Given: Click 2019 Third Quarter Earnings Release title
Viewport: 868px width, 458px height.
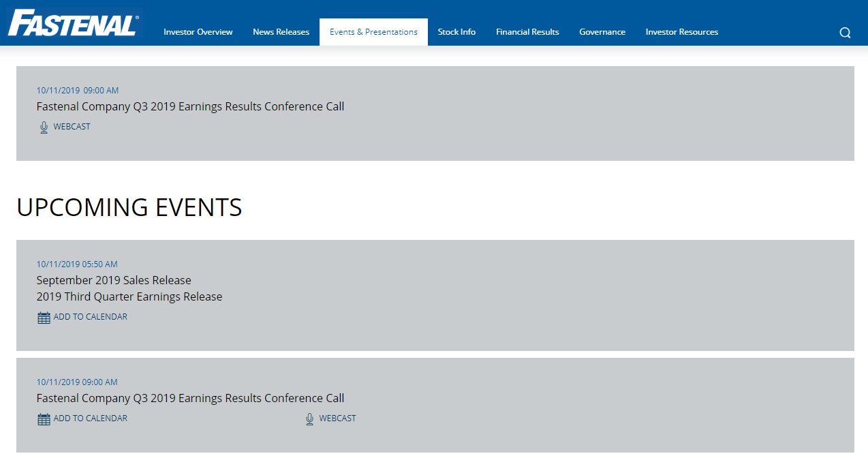Looking at the screenshot, I should tap(129, 296).
